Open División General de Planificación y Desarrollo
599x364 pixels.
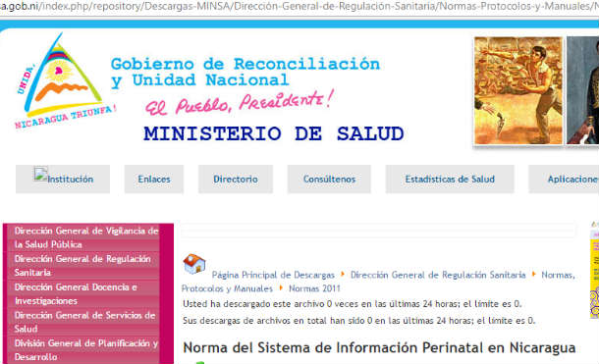pyautogui.click(x=86, y=350)
